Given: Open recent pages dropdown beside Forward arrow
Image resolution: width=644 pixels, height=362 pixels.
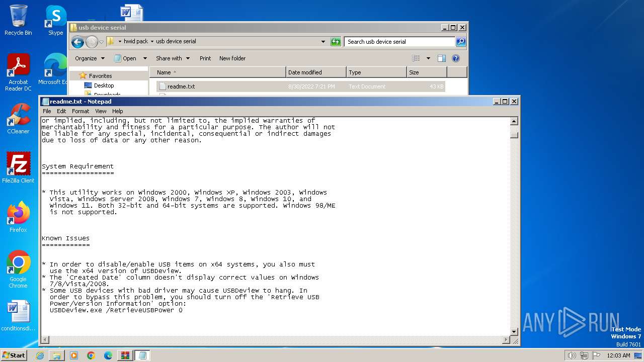Looking at the screenshot, I should (x=101, y=42).
